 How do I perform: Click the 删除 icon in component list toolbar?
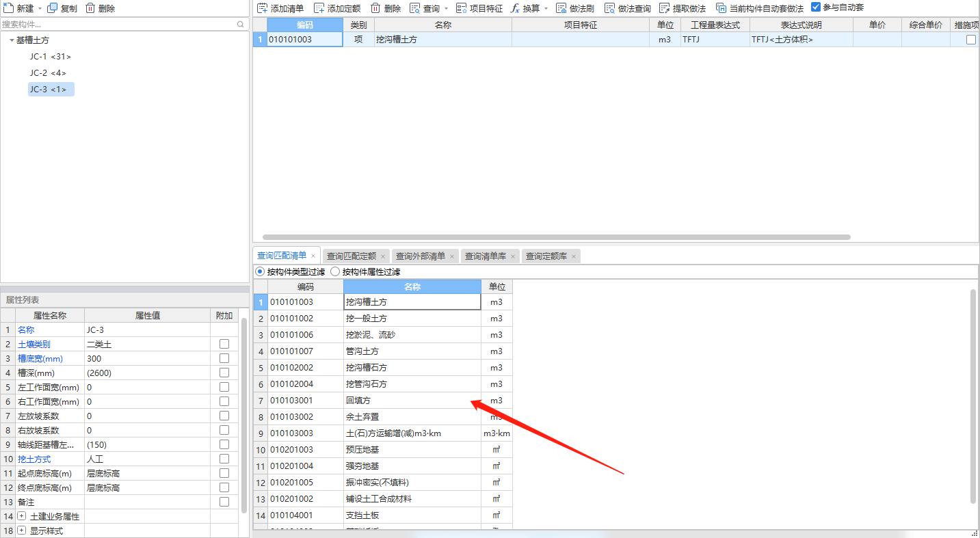(90, 8)
